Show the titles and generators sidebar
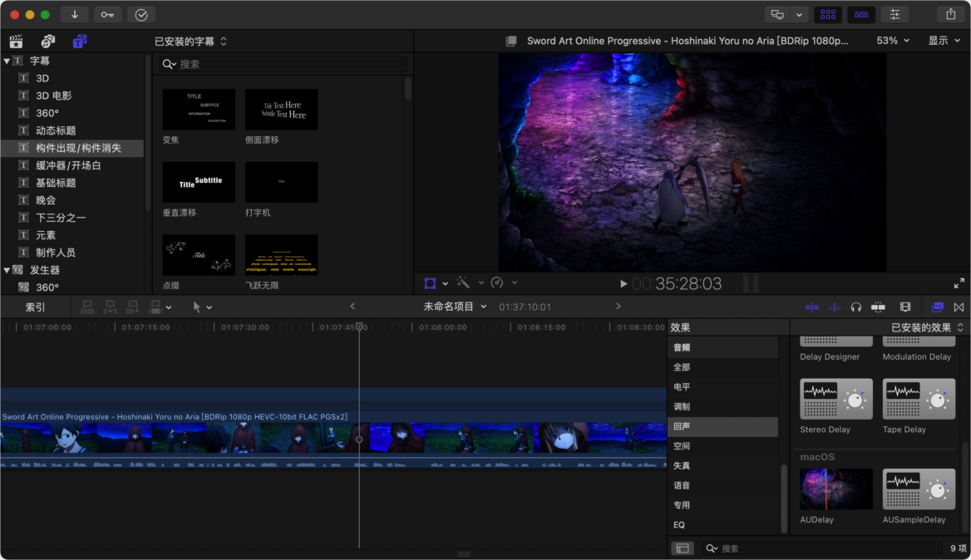 point(80,42)
